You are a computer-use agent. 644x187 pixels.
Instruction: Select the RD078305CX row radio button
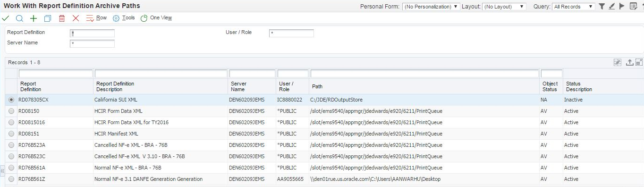point(11,100)
